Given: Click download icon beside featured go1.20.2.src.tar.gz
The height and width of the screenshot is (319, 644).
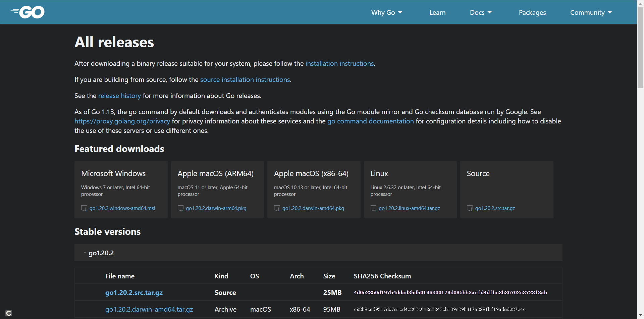Looking at the screenshot, I should tap(470, 208).
